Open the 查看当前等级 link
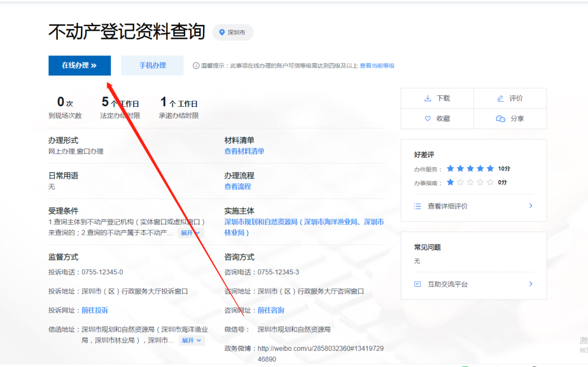Screen dimensions: 588x367 coord(377,65)
